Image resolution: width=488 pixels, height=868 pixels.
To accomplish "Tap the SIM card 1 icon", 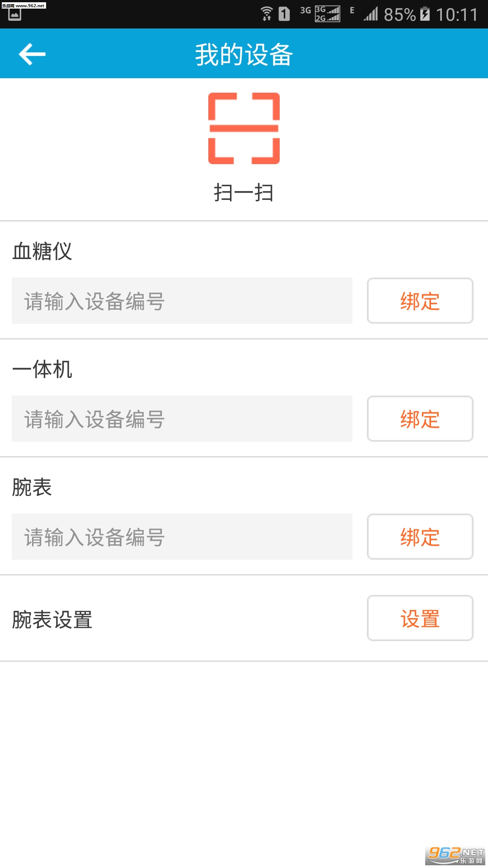I will click(284, 14).
